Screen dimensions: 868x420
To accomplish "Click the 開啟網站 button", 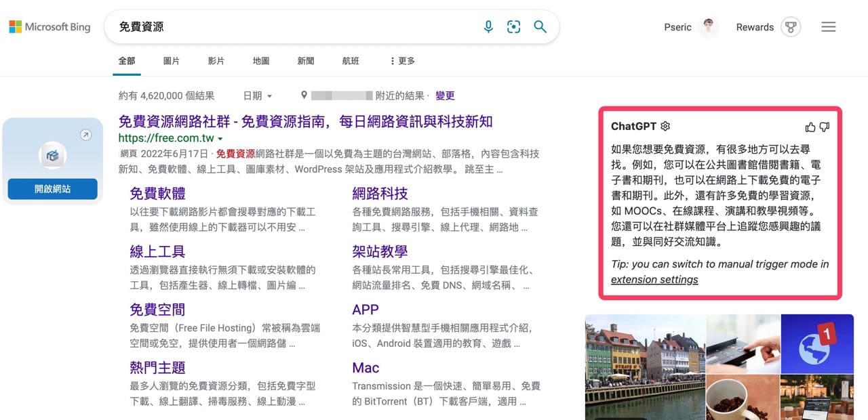I will [x=52, y=189].
